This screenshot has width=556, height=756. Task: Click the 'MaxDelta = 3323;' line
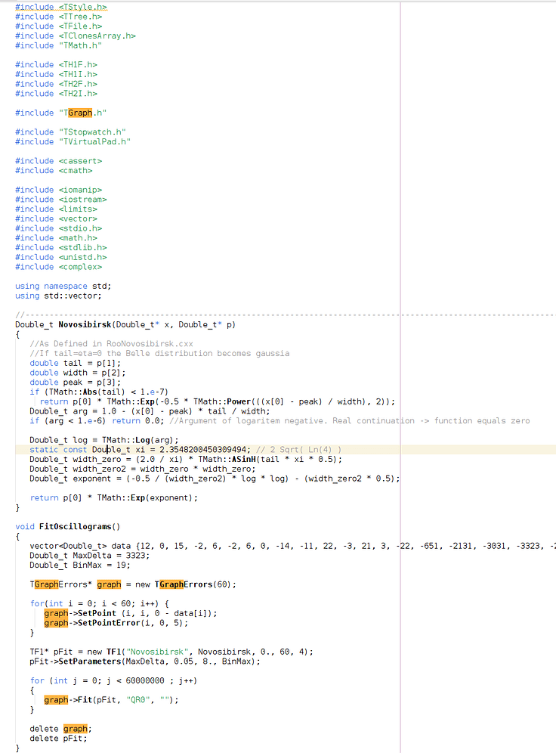90,556
